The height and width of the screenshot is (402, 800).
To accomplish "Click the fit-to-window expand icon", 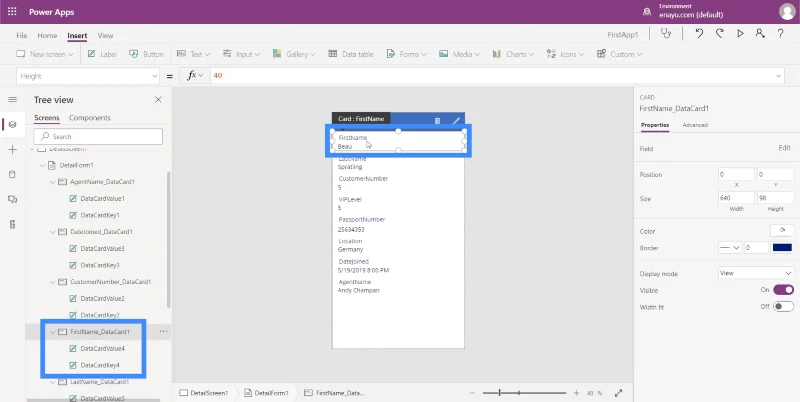I will point(618,393).
